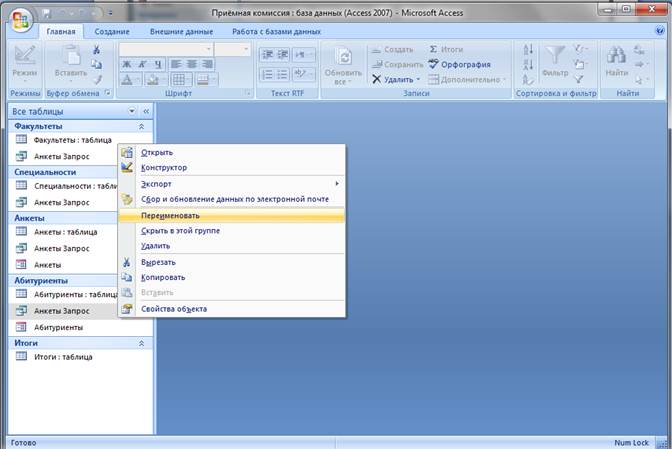Click the Office button orb
The width and height of the screenshot is (672, 449).
coord(21,20)
